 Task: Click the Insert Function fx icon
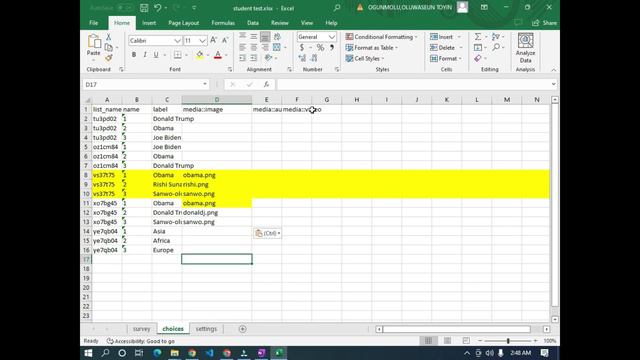266,84
